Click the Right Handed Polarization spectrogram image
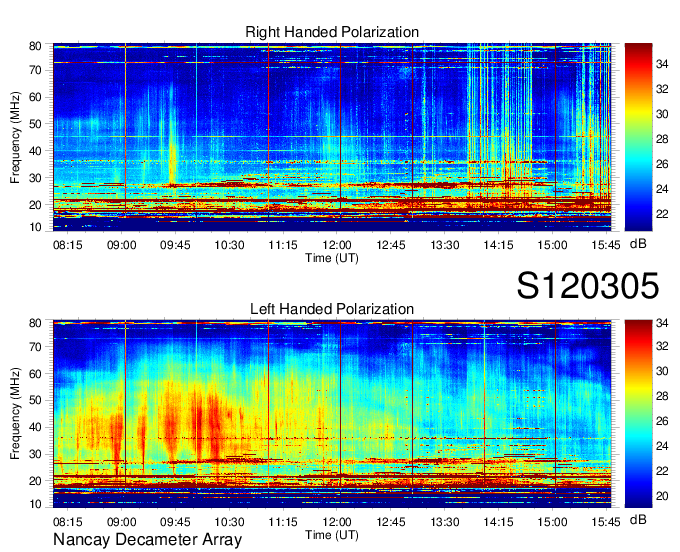Screen dimensions: 680x552 [332, 137]
